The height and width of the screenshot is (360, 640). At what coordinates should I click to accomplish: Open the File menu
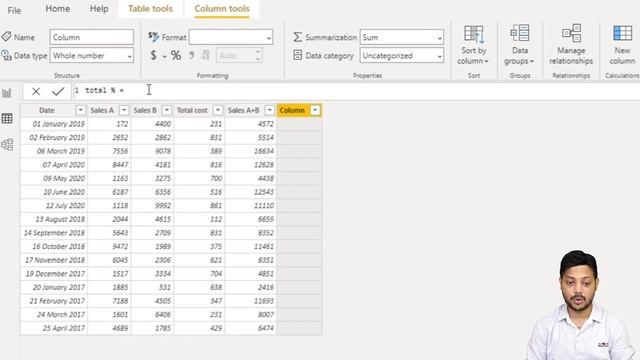[x=14, y=10]
